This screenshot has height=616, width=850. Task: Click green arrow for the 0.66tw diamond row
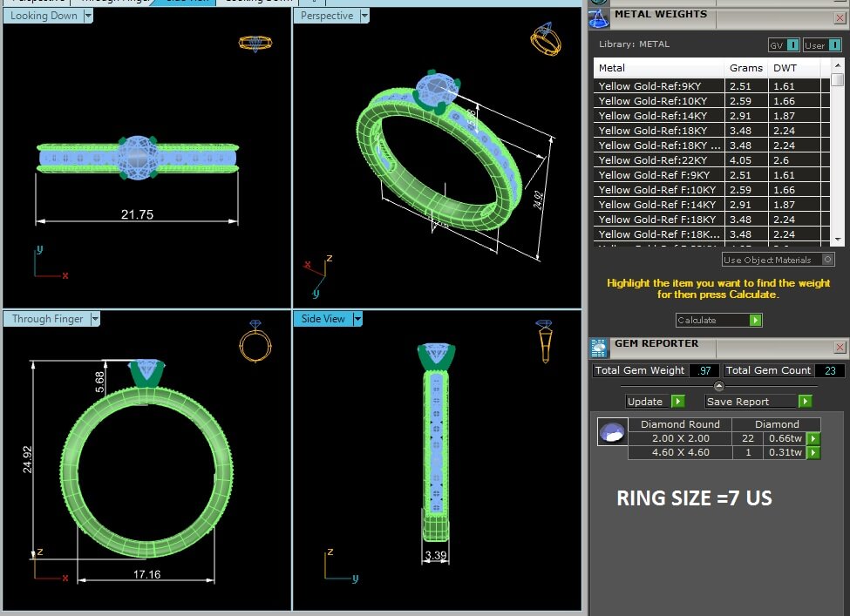813,438
